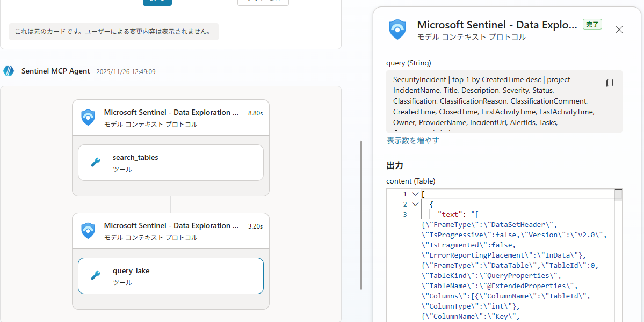Collapse the JSON fold arrow on line 1

pos(415,194)
